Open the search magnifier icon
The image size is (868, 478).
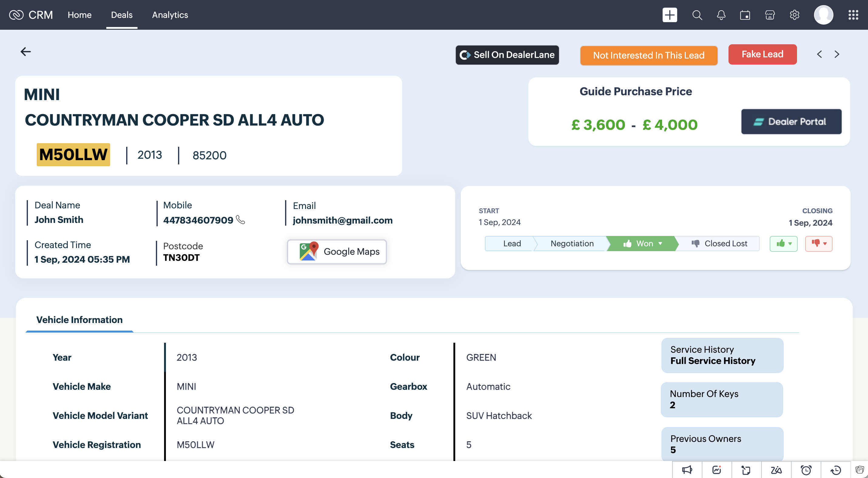coord(697,15)
